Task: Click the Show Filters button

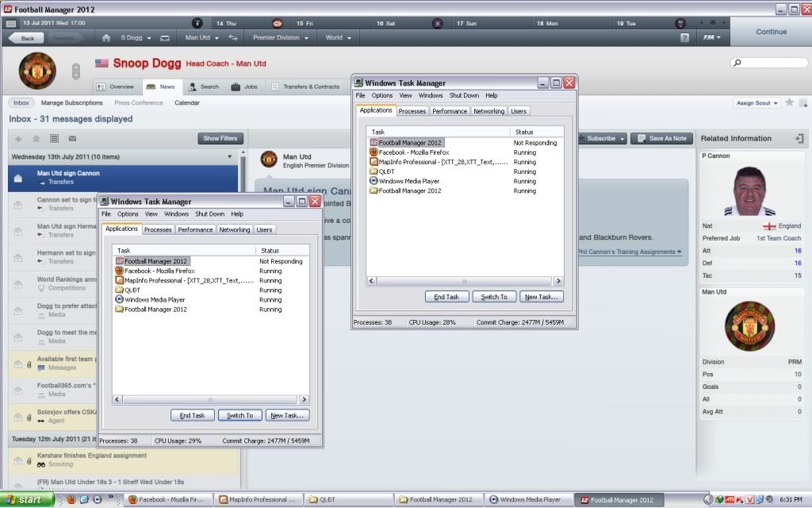Action: 220,138
